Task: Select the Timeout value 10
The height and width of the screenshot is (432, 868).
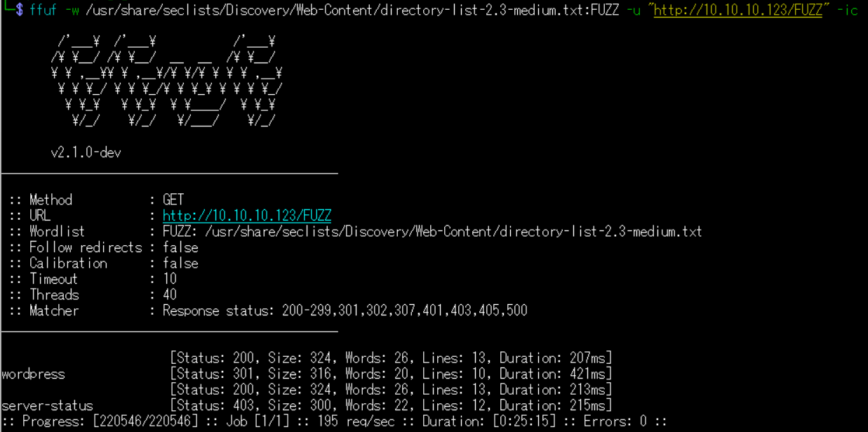Action: click(170, 279)
